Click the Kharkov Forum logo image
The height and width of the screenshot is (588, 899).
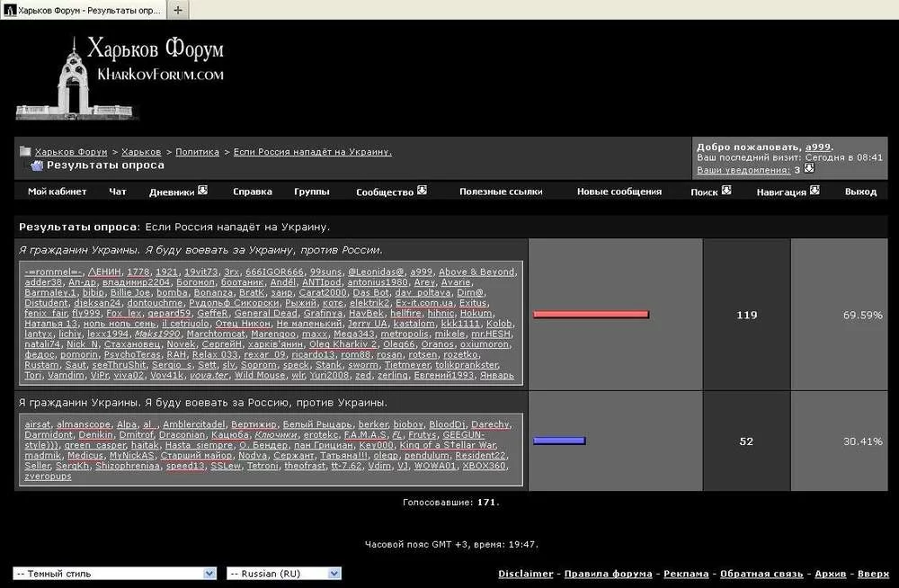[120, 77]
